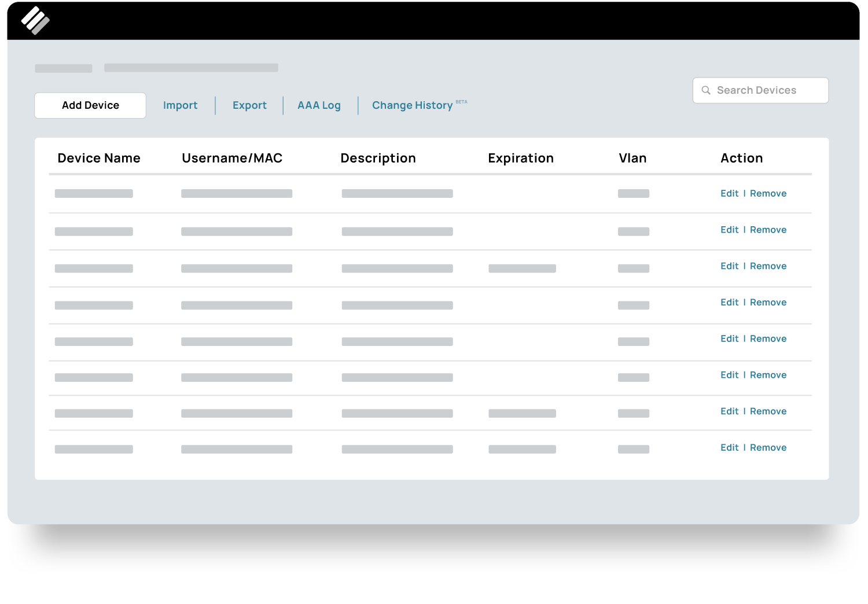Remove the device in the fifth row

point(768,338)
